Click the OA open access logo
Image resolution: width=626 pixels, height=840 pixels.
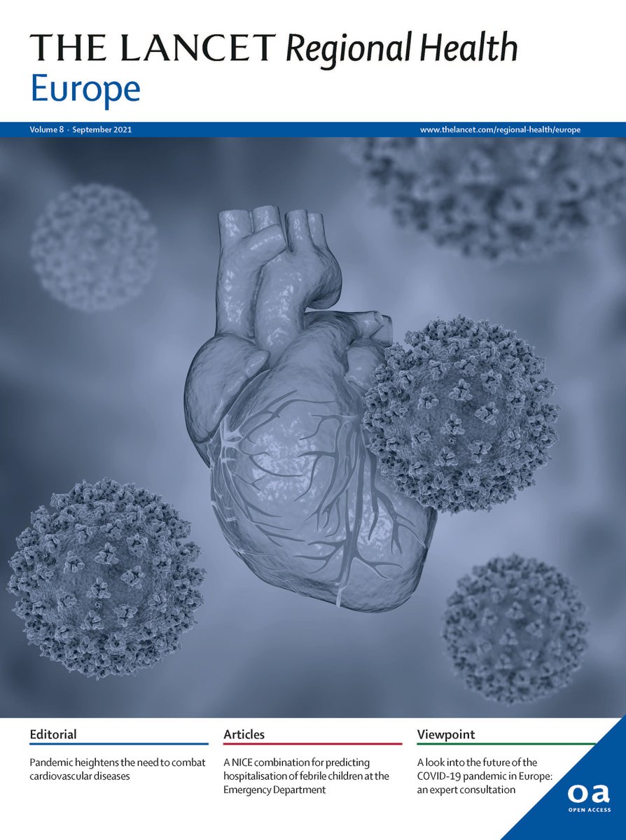tap(588, 799)
